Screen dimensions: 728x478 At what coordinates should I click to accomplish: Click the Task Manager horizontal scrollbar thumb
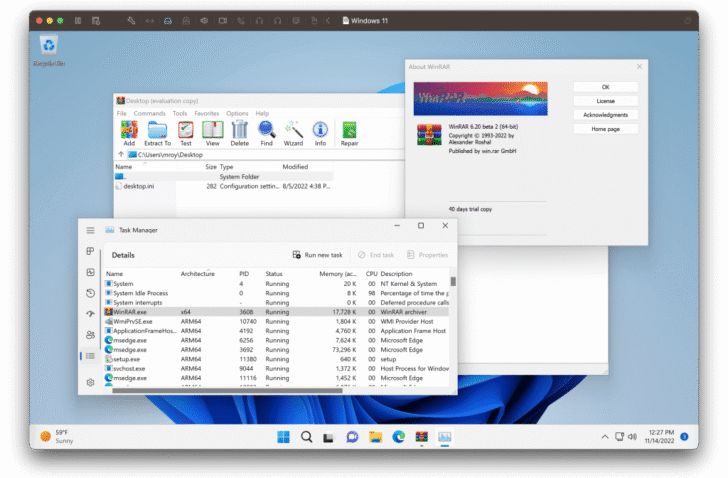pyautogui.click(x=227, y=391)
